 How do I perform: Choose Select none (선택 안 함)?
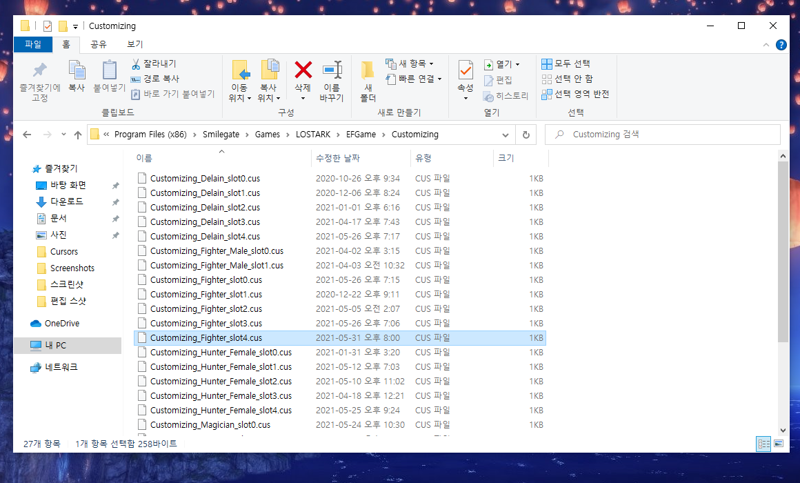click(x=567, y=79)
